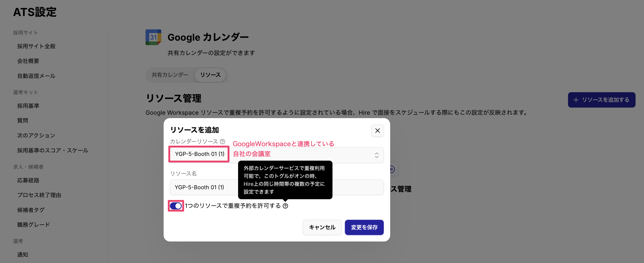Click the plus icon in リソースを追加する button
644x263 pixels.
pyautogui.click(x=576, y=100)
